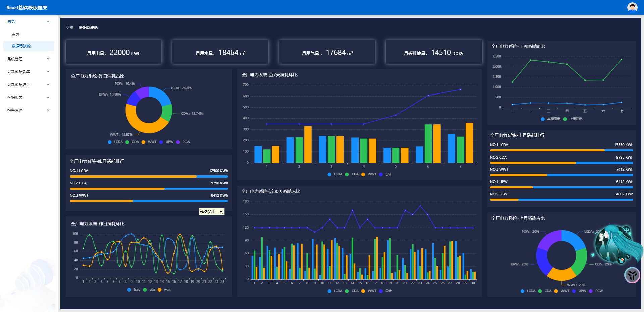Click the 总览 breadcrumb link

[69, 28]
